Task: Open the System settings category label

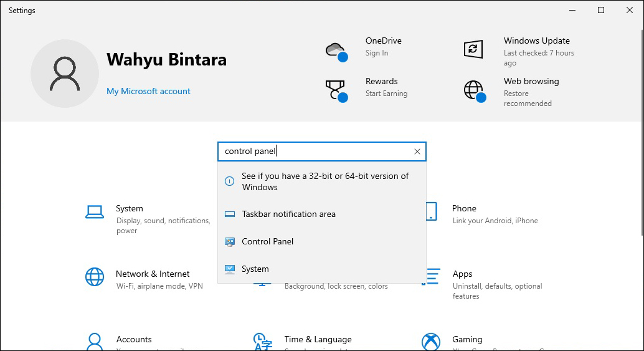Action: point(130,208)
